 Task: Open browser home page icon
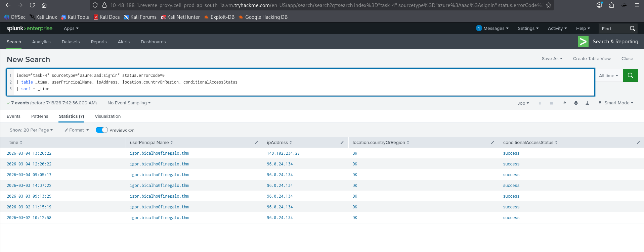44,5
